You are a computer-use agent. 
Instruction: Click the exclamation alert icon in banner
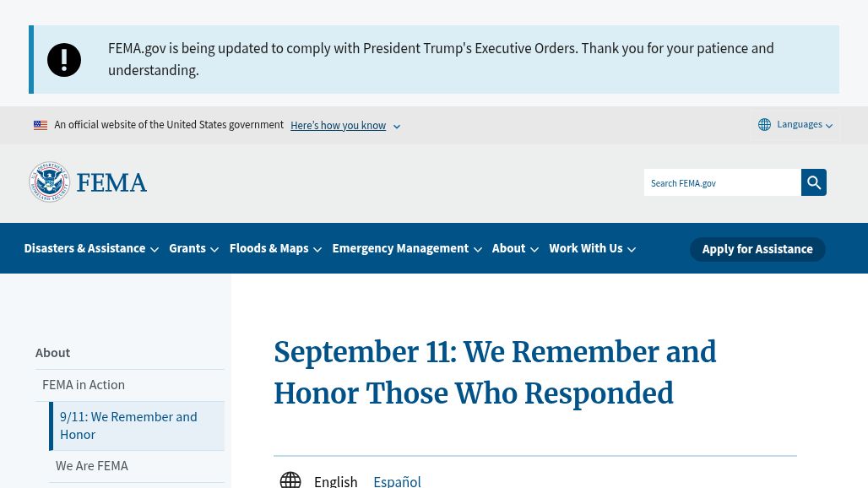tap(64, 60)
